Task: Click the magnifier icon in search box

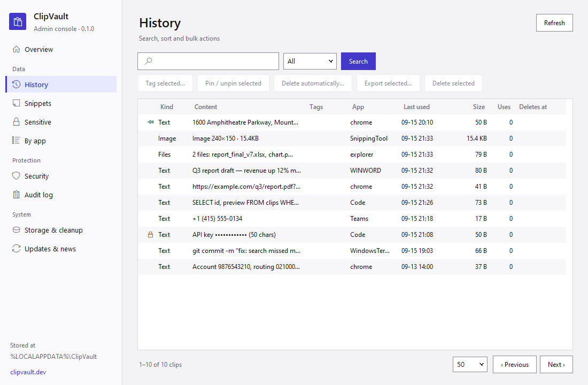Action: click(149, 61)
